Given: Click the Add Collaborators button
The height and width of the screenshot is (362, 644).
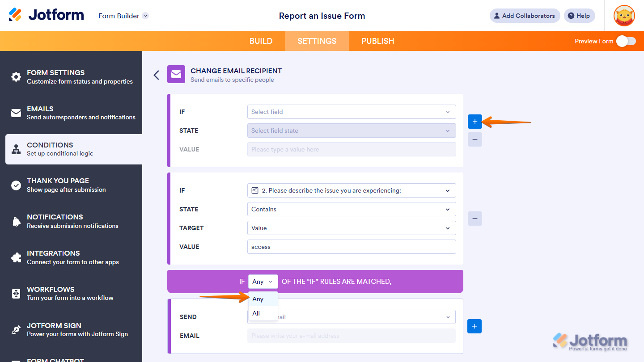Looking at the screenshot, I should tap(525, 16).
